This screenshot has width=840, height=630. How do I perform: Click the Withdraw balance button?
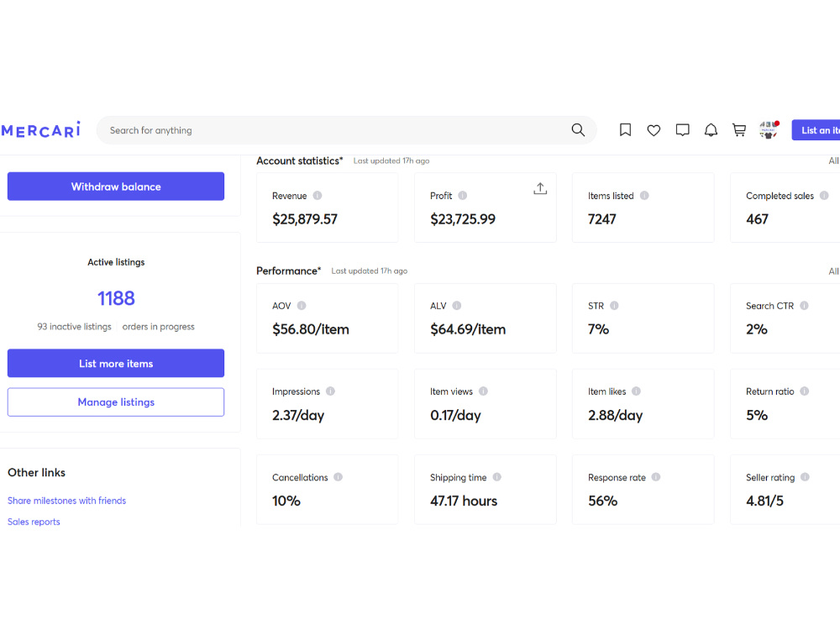point(116,186)
